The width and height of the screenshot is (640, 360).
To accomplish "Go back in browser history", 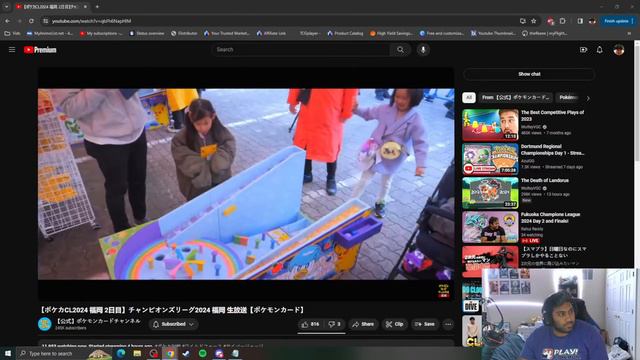I will click(x=8, y=21).
